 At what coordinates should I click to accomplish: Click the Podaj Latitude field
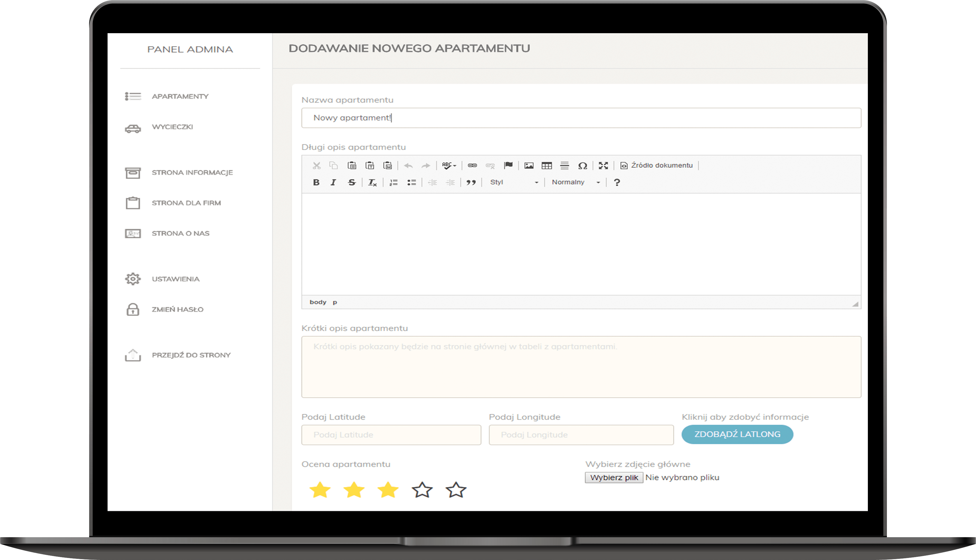pyautogui.click(x=391, y=435)
